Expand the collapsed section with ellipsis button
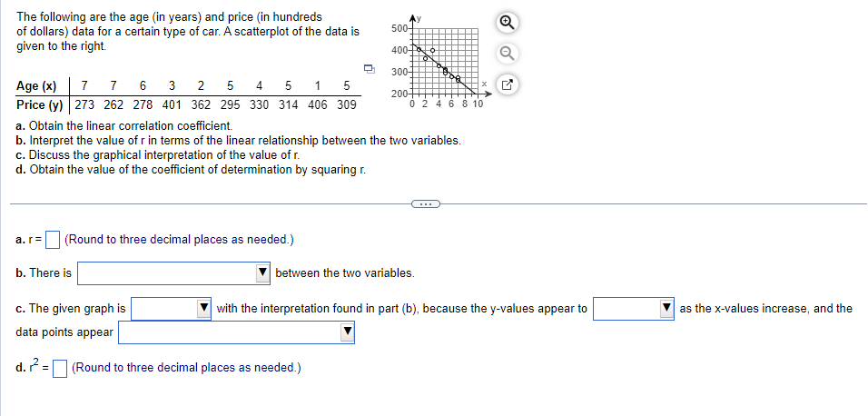 (x=425, y=204)
